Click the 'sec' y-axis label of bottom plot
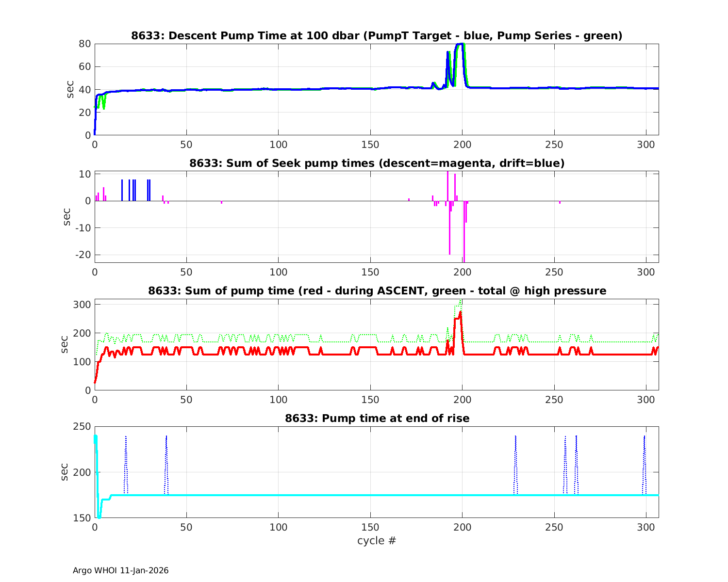 [x=65, y=472]
